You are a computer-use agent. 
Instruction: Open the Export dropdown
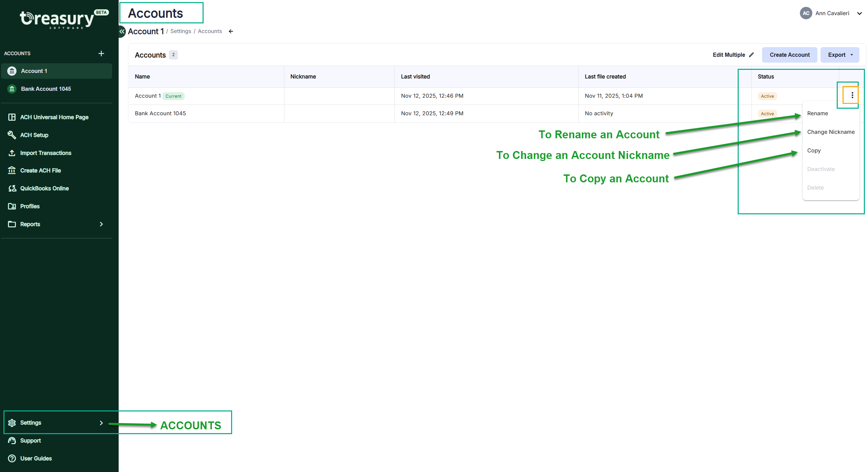point(839,55)
